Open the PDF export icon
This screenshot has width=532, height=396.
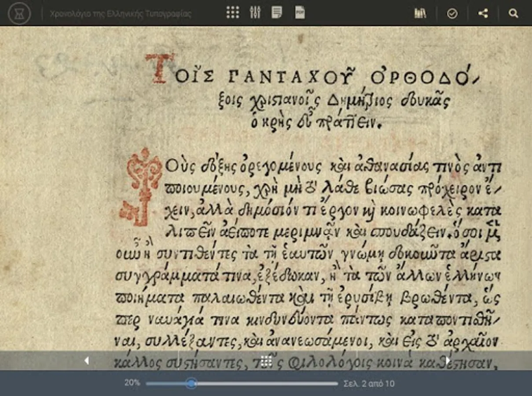(300, 12)
